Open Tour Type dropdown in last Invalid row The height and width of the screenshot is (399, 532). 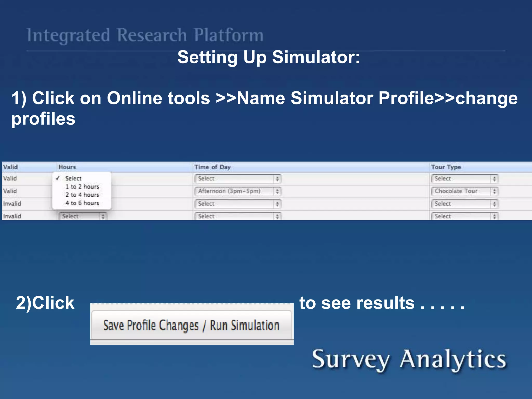click(464, 216)
